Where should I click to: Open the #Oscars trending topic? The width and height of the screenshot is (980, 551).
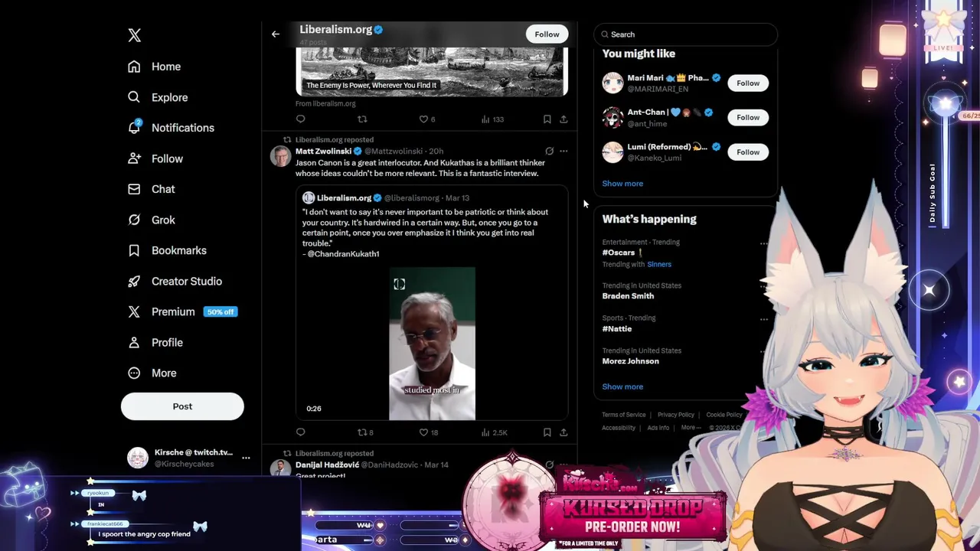pos(619,253)
